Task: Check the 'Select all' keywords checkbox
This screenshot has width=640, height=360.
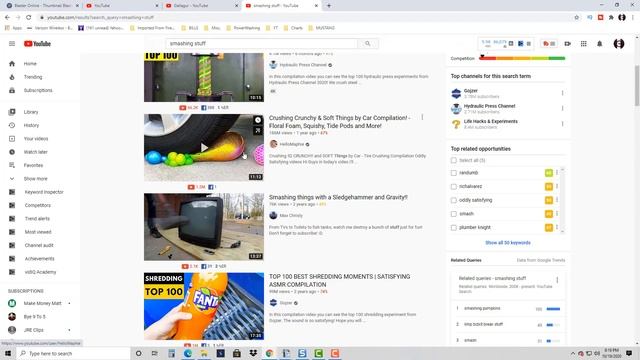Action: click(x=453, y=160)
